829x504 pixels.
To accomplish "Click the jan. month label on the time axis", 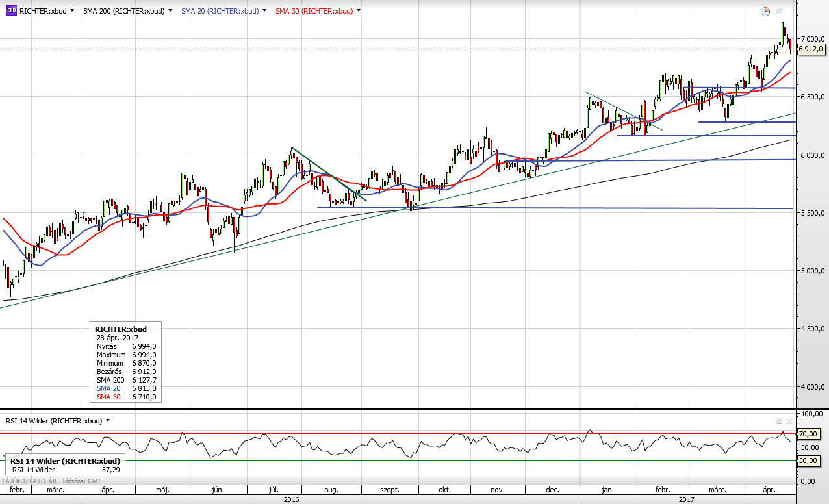I will (609, 490).
